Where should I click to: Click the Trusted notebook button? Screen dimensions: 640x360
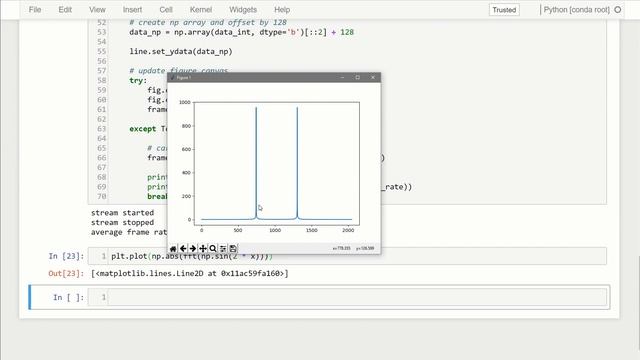pyautogui.click(x=504, y=10)
